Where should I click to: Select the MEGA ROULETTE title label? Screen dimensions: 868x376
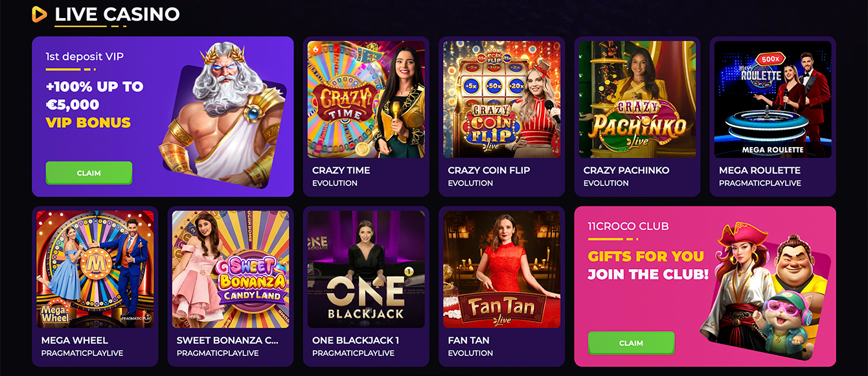pos(759,170)
